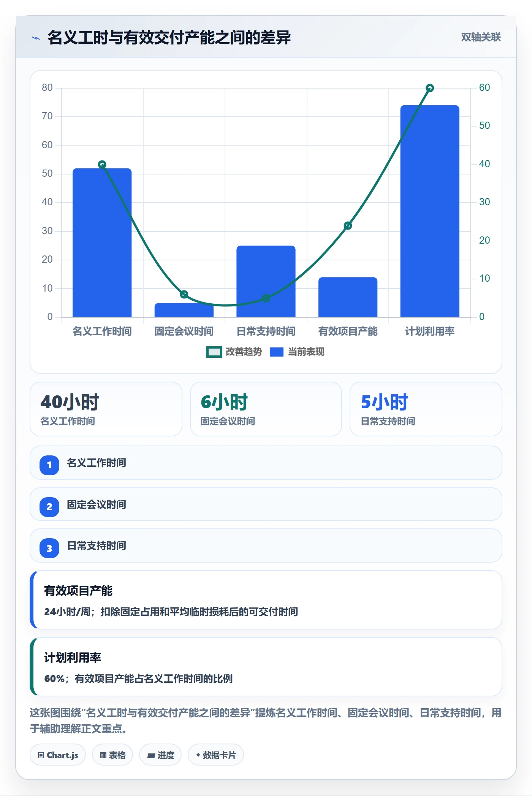This screenshot has width=532, height=796.
Task: Toggle the 当前表现 legend swatch
Action: (x=277, y=352)
